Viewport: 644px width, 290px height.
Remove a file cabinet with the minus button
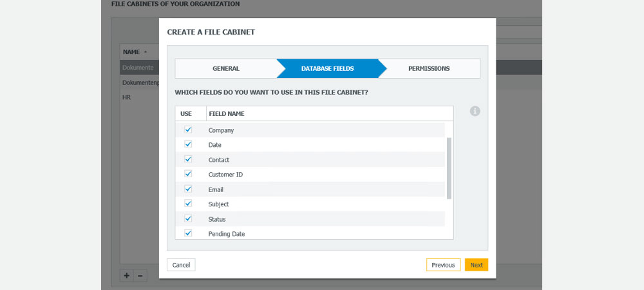tap(140, 276)
